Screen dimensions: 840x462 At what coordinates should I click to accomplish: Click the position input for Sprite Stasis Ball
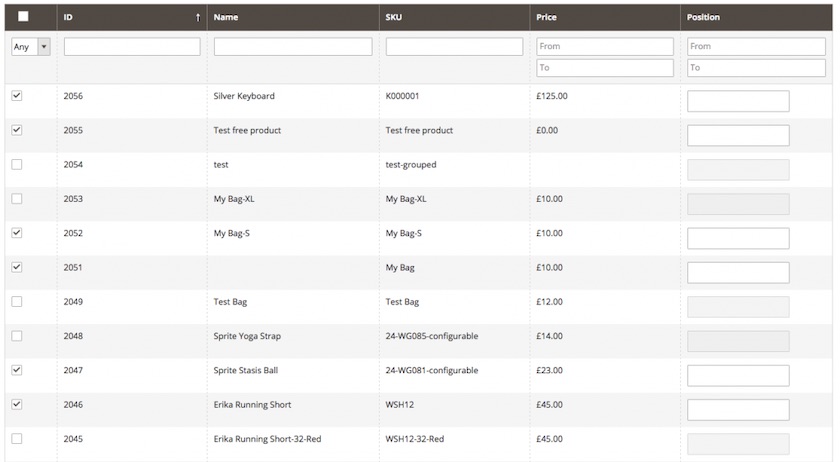pos(738,376)
